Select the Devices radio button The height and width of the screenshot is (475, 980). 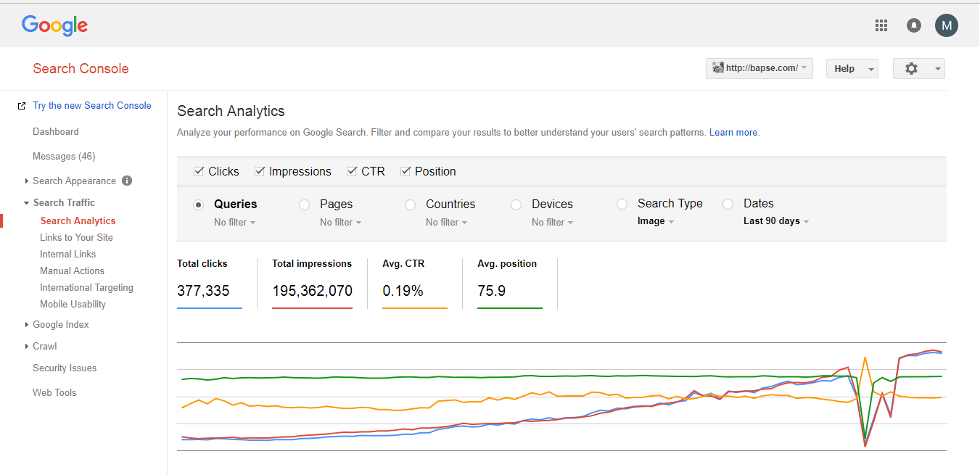(x=516, y=205)
